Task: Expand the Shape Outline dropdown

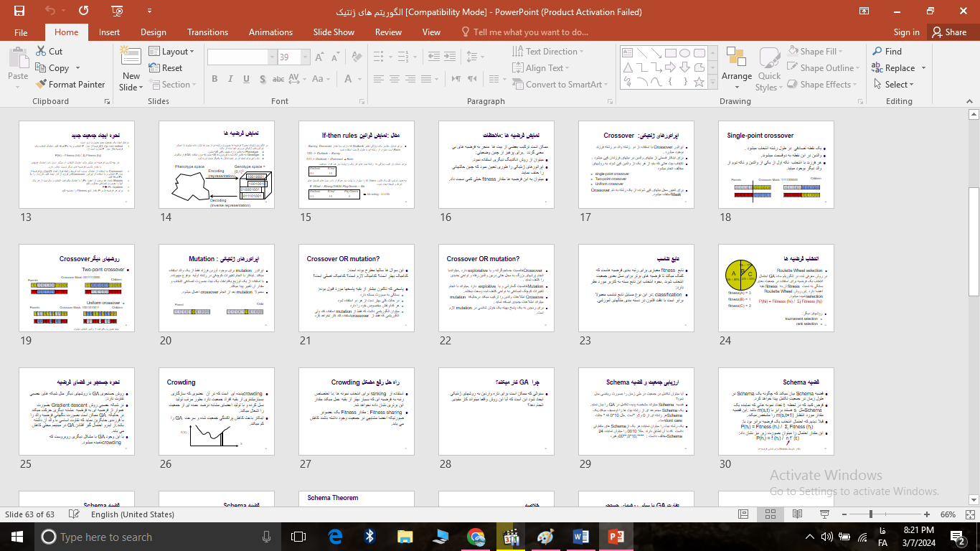Action: 859,68
